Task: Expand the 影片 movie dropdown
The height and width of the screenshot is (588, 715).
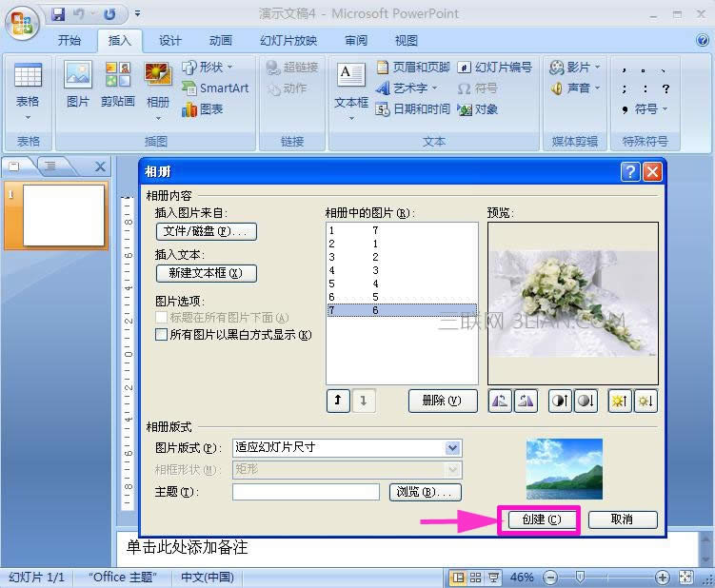Action: tap(598, 68)
